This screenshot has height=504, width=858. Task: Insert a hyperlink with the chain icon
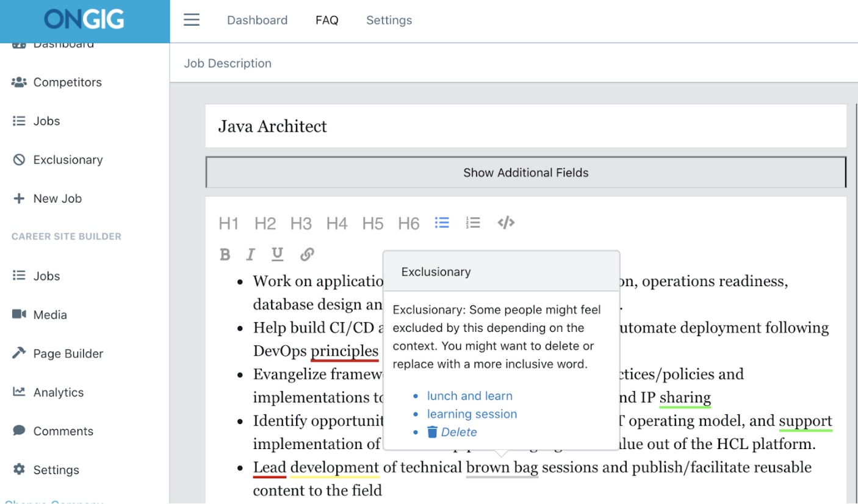pos(307,254)
